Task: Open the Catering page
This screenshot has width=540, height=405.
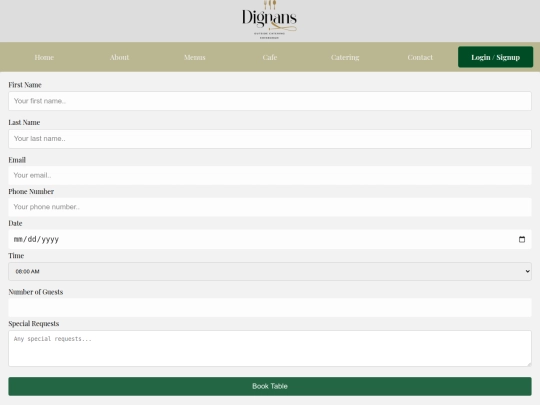Action: [345, 57]
